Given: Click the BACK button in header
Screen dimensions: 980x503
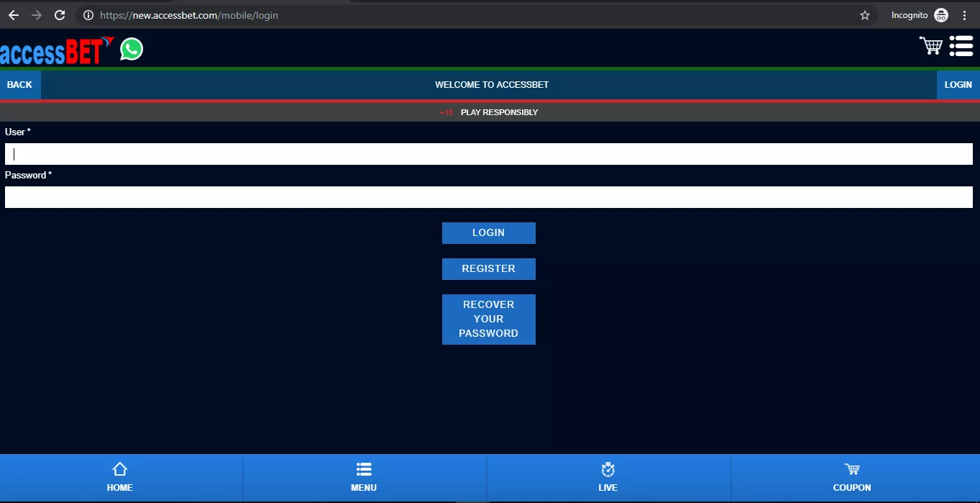Looking at the screenshot, I should [x=19, y=84].
